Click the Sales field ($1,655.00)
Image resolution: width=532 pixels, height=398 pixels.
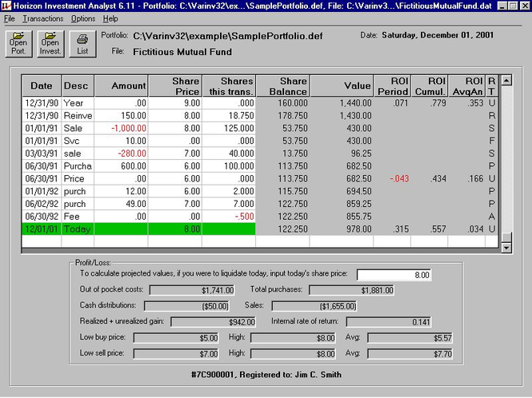pyautogui.click(x=314, y=306)
